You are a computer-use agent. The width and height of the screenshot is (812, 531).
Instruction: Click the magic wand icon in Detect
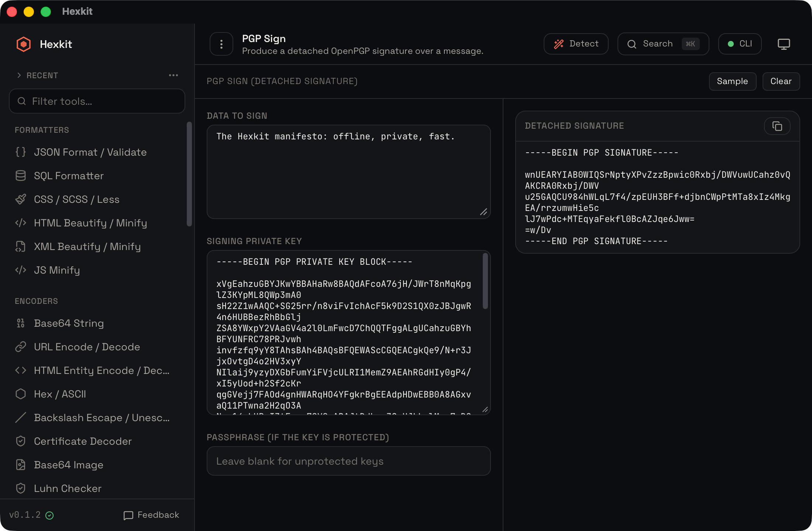[x=559, y=44]
